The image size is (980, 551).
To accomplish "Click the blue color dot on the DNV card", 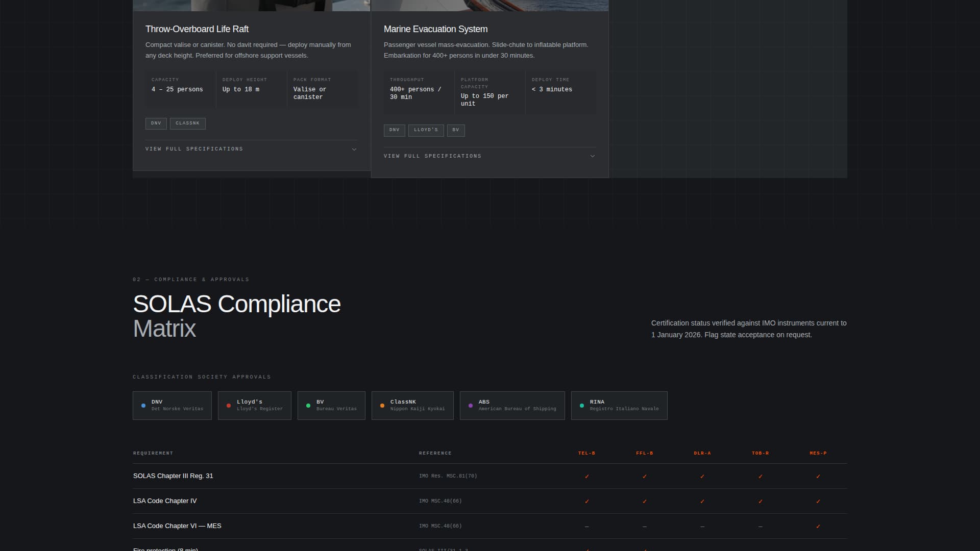I will [x=143, y=405].
